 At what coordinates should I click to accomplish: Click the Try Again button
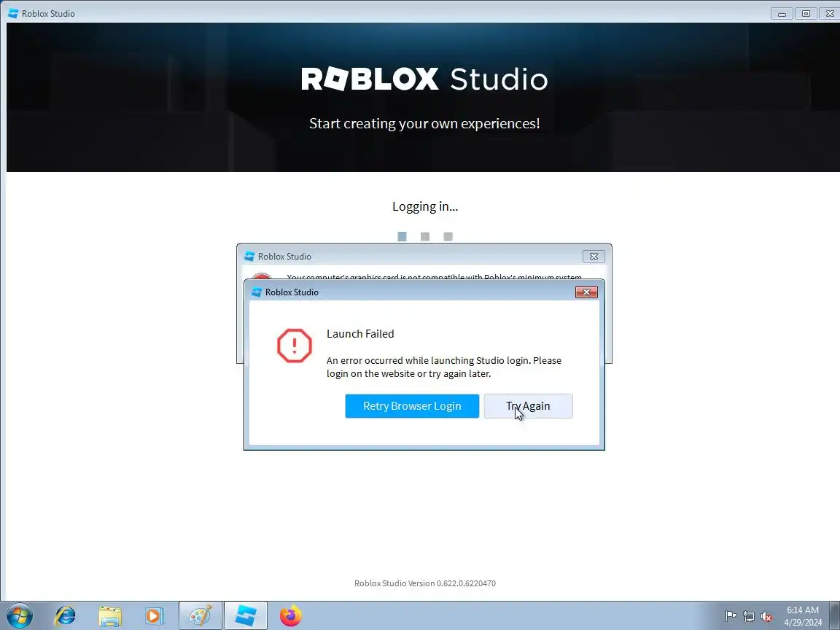[x=528, y=406]
